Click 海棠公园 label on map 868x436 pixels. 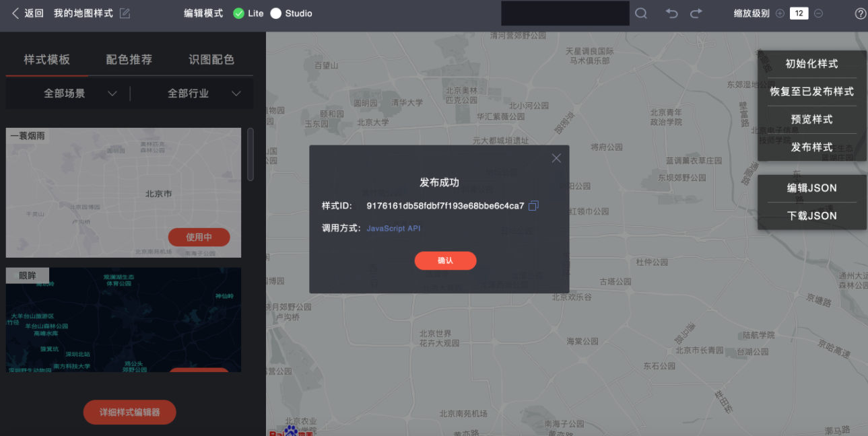pos(582,341)
